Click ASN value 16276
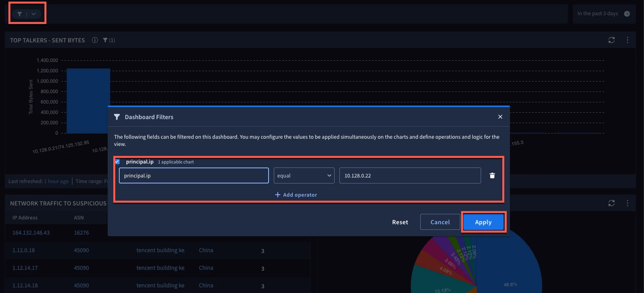The width and height of the screenshot is (644, 293). (x=81, y=233)
